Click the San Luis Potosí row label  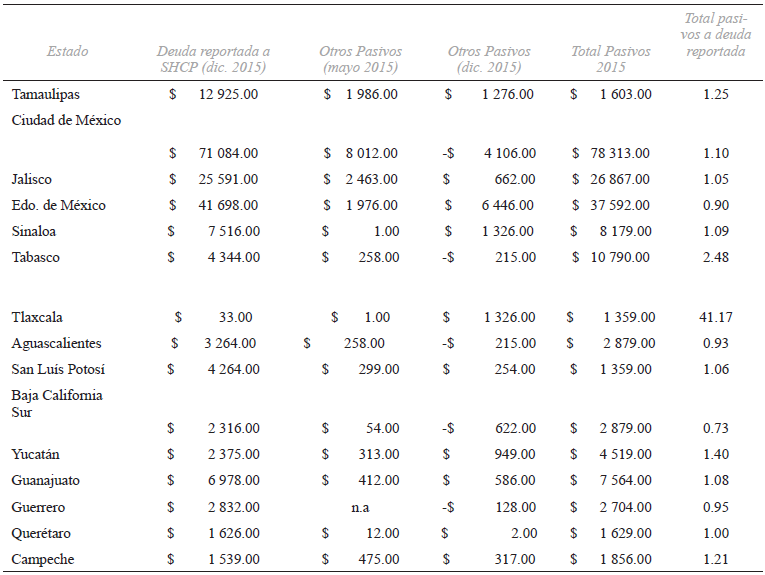tap(58, 369)
